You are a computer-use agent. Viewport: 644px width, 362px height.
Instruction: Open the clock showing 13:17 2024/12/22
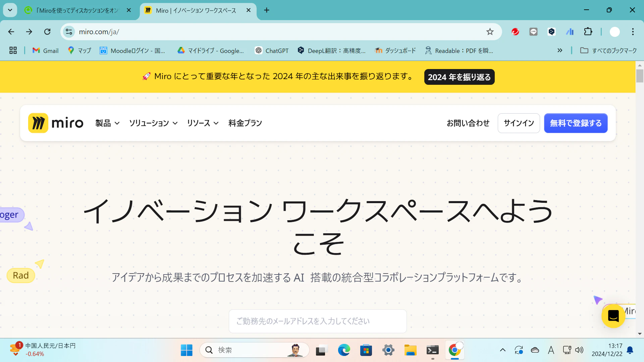pyautogui.click(x=607, y=350)
